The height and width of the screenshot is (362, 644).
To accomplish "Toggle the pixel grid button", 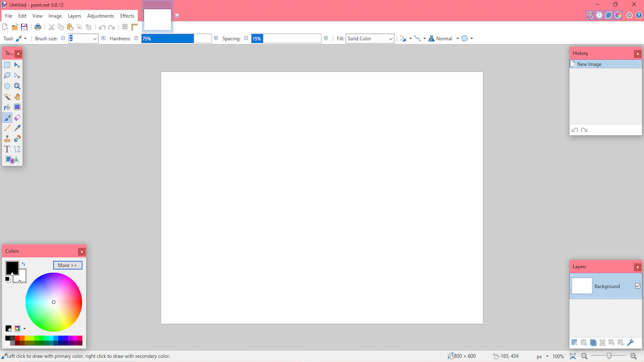I will click(x=125, y=27).
